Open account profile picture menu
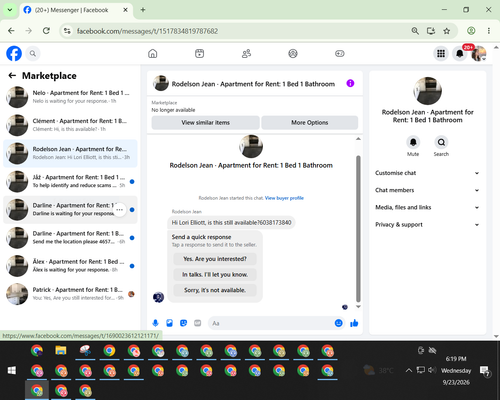The width and height of the screenshot is (500, 400). [x=479, y=53]
